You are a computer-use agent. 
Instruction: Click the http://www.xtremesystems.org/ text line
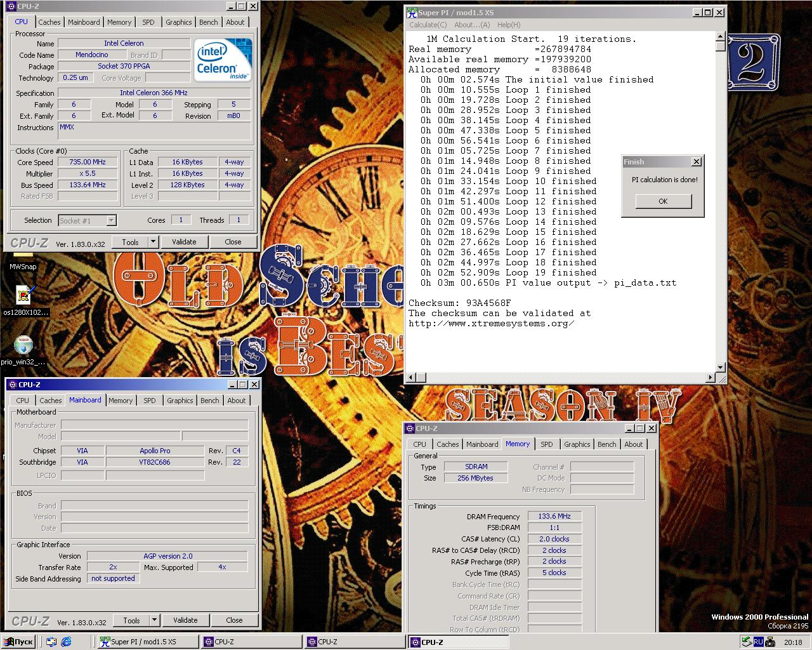(x=492, y=323)
